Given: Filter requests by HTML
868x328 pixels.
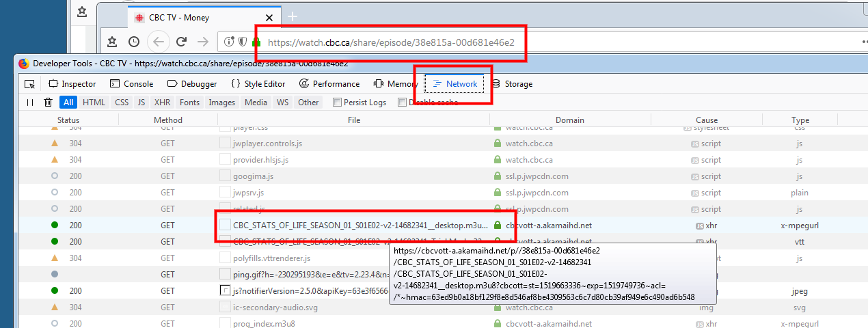Looking at the screenshot, I should [x=94, y=102].
